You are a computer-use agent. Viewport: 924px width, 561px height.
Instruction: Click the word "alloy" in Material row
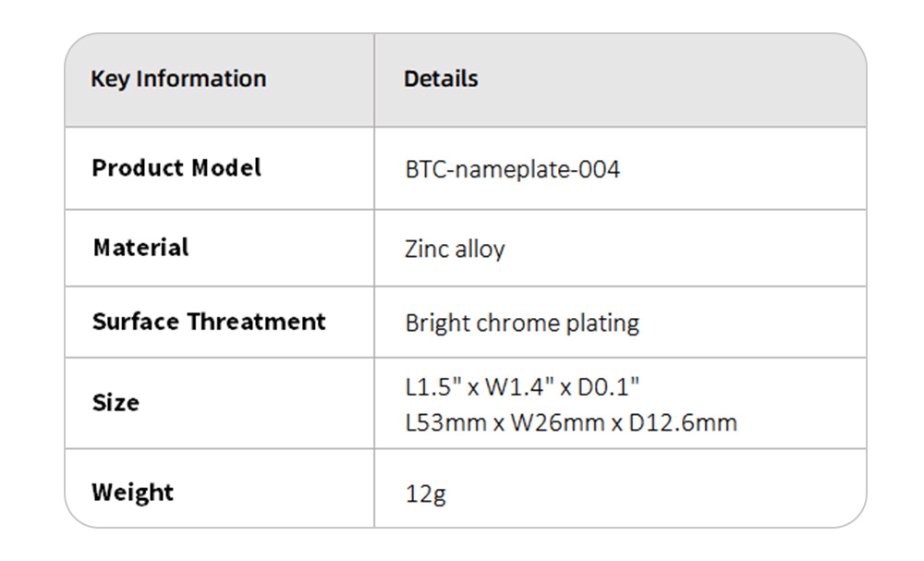[x=480, y=250]
